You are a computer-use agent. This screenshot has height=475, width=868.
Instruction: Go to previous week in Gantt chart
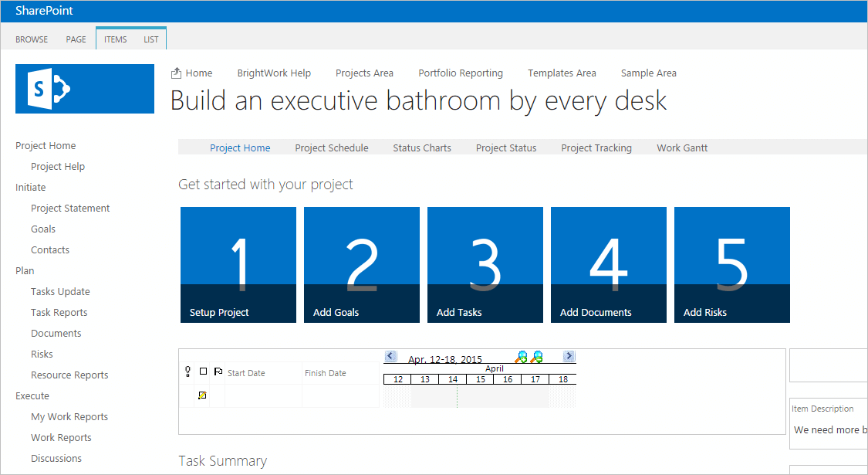[390, 356]
